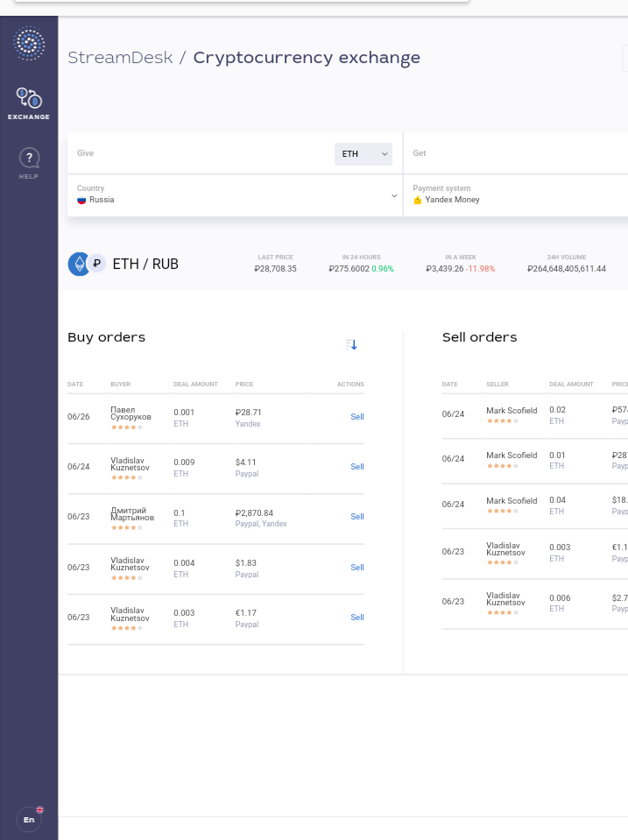Click Mark Scofield 0.02 ETH seller
This screenshot has width=628, height=840.
tap(512, 410)
